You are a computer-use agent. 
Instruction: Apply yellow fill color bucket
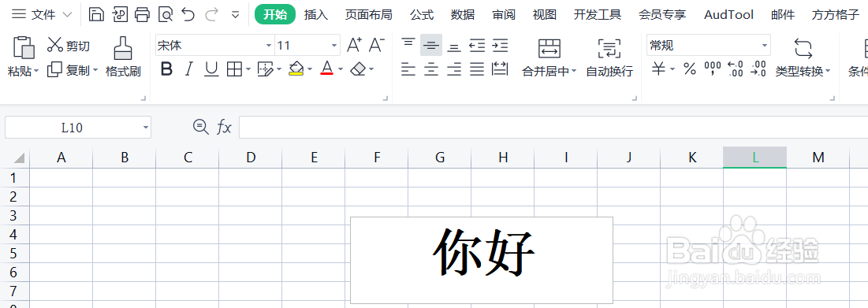click(x=296, y=69)
